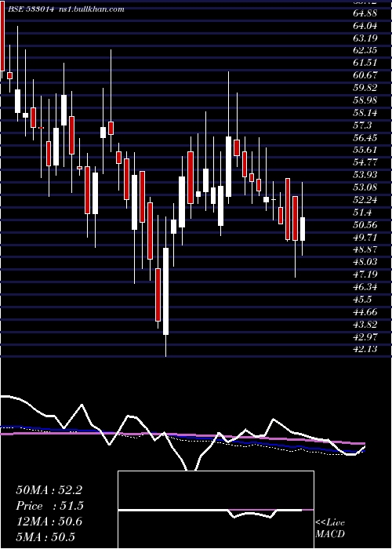Click the 12MA : 50.6 readout
392x549 pixels.
pos(49,522)
